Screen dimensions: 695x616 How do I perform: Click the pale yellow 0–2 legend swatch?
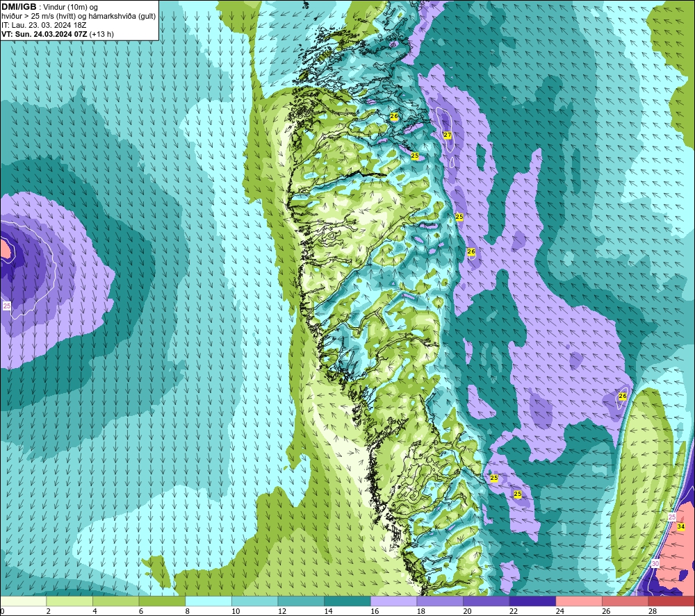[23, 601]
